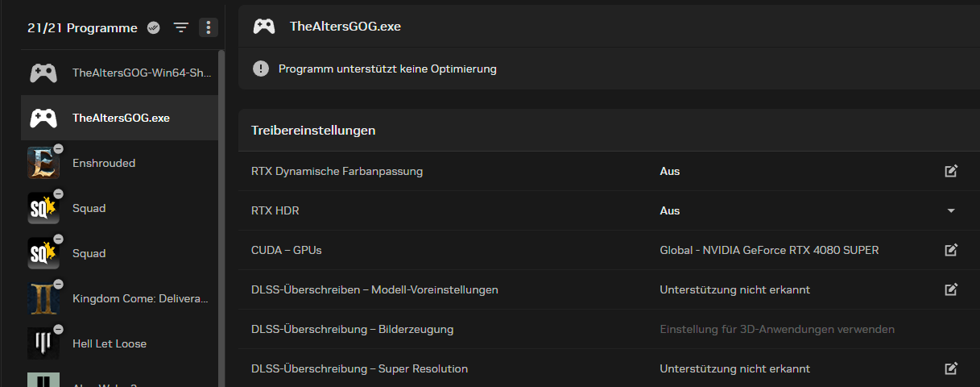980x387 pixels.
Task: Open the three-dot more options menu
Action: (208, 27)
